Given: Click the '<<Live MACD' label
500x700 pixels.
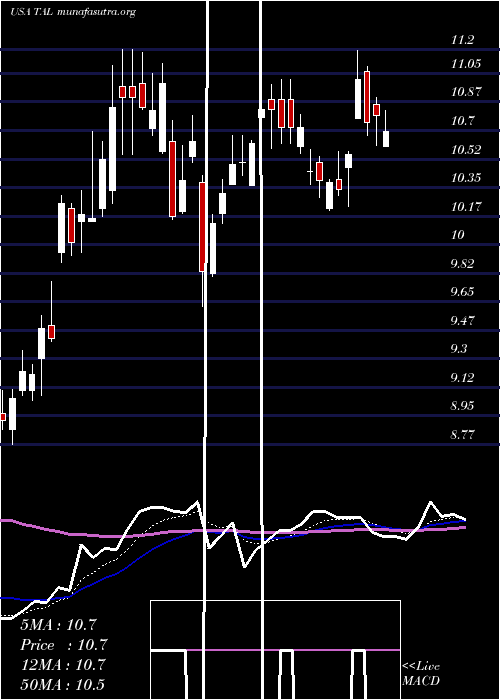Looking at the screenshot, I should point(421,674).
